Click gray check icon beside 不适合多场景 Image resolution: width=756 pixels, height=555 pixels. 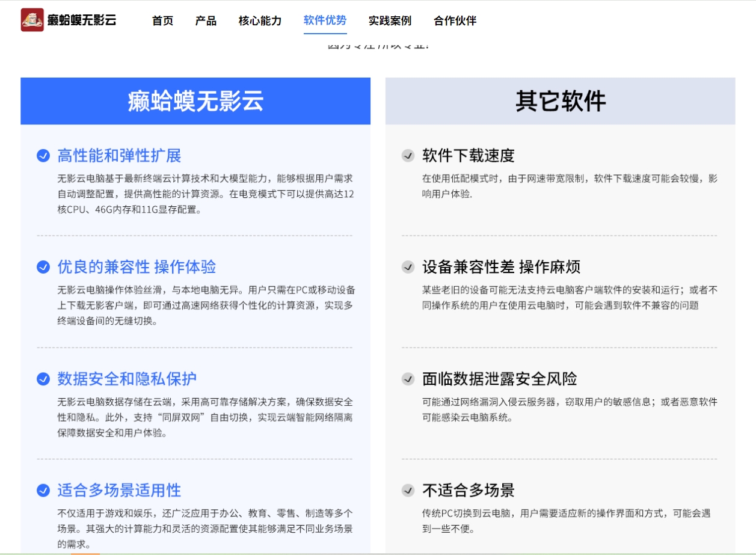408,490
